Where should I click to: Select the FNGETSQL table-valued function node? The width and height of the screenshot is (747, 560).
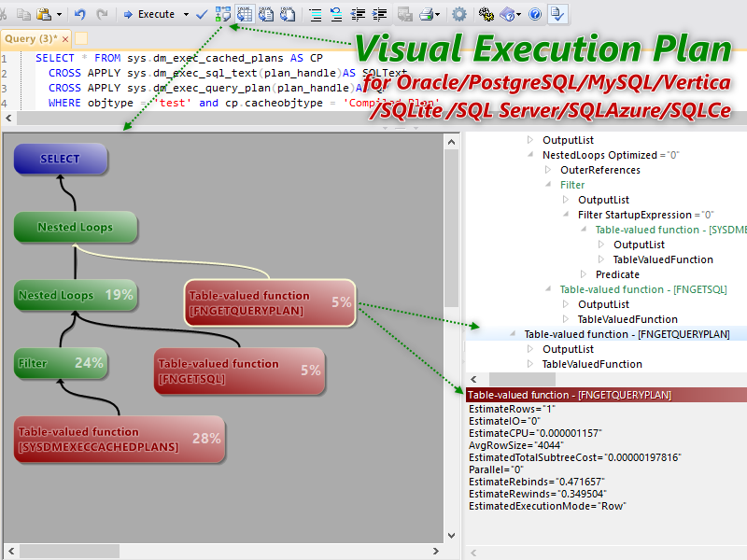tap(239, 371)
